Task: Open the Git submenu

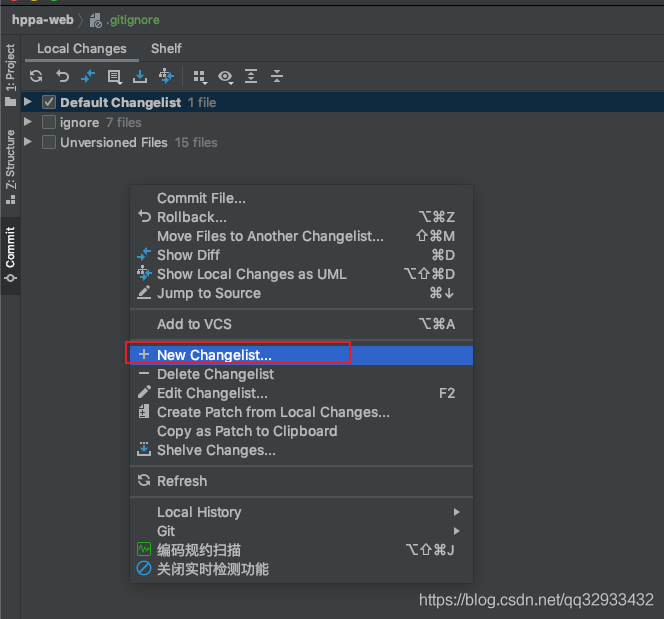Action: [x=166, y=531]
